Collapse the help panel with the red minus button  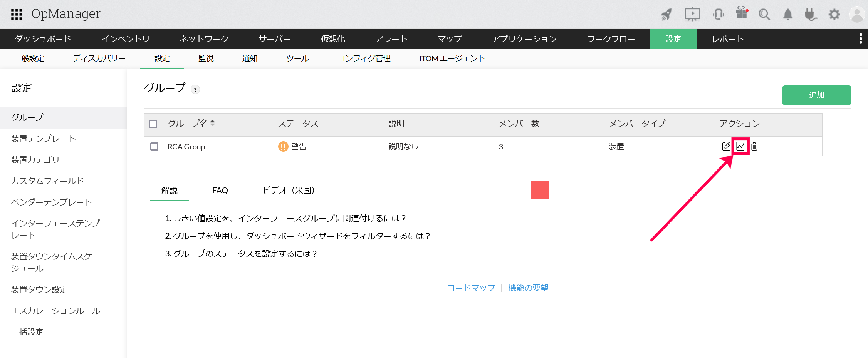[x=540, y=190]
